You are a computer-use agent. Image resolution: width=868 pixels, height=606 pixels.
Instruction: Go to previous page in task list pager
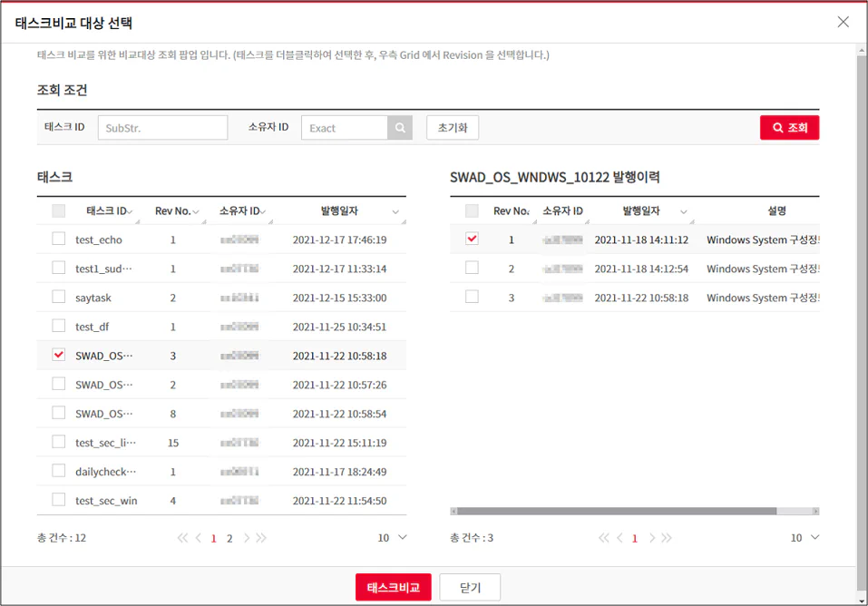click(x=198, y=538)
